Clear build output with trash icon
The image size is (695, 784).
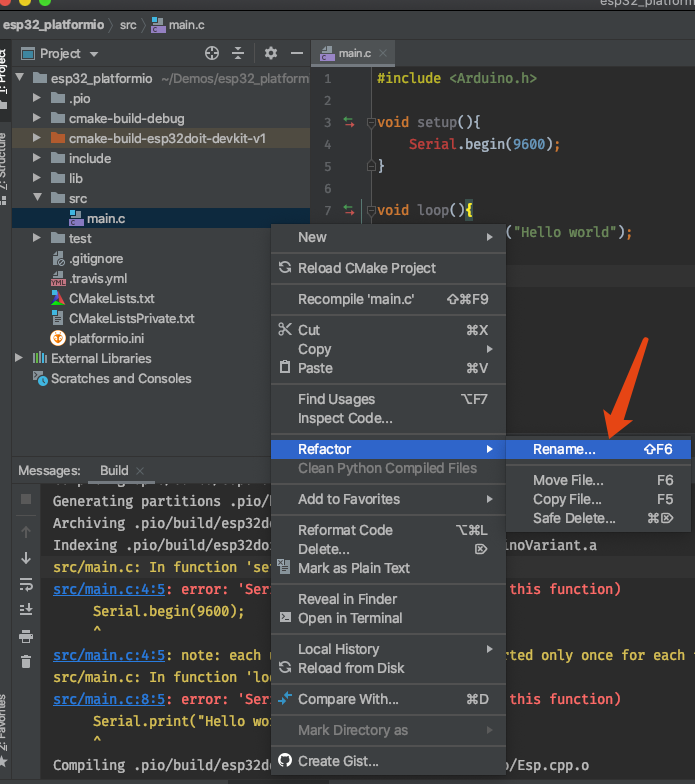click(26, 661)
